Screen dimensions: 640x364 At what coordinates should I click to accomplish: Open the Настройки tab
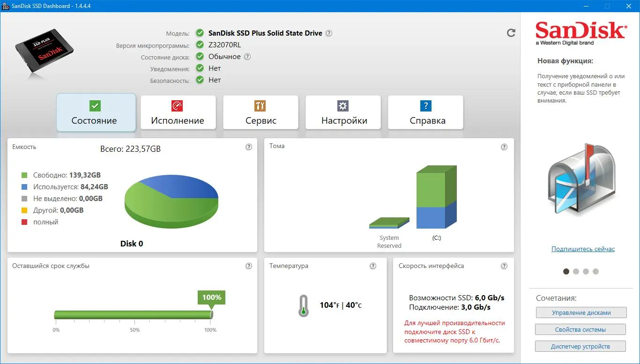pos(343,112)
